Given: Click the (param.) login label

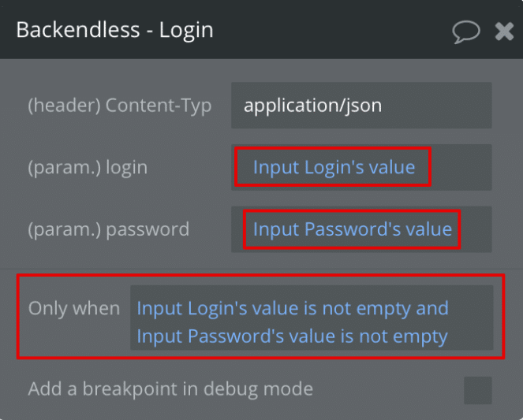Looking at the screenshot, I should (x=88, y=167).
